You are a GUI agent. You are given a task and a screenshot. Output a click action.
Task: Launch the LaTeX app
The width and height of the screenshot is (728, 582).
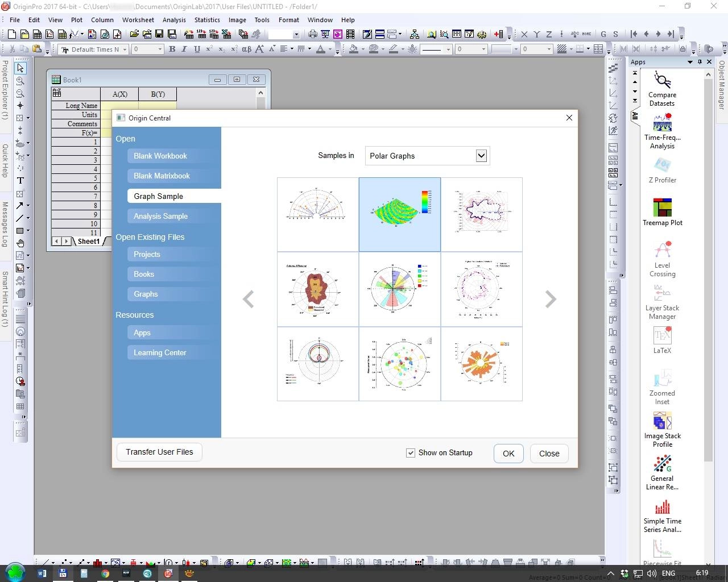[x=662, y=340]
